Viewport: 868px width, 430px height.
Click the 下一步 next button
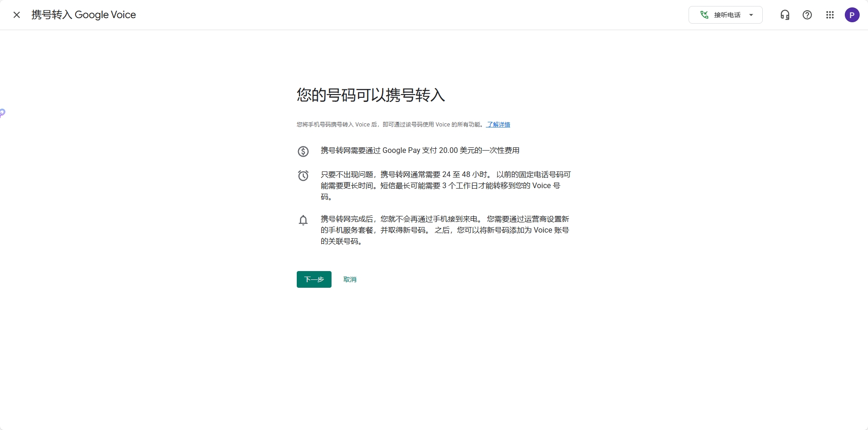click(x=314, y=279)
